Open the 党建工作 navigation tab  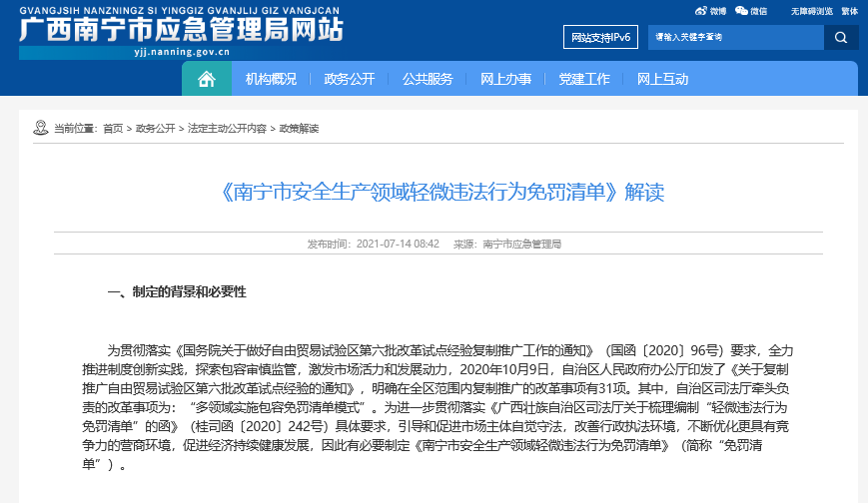click(x=584, y=79)
